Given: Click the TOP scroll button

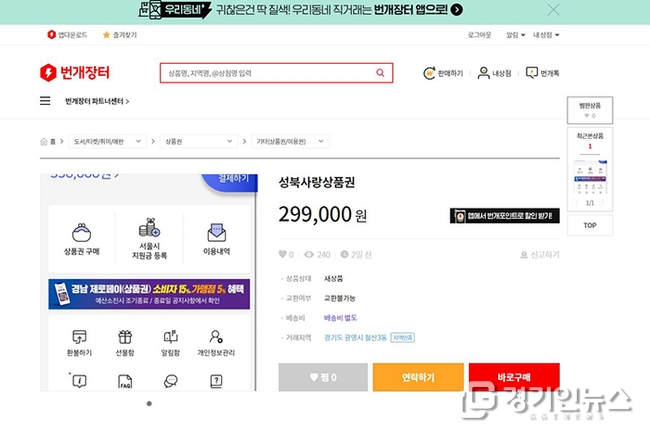Looking at the screenshot, I should click(x=590, y=226).
